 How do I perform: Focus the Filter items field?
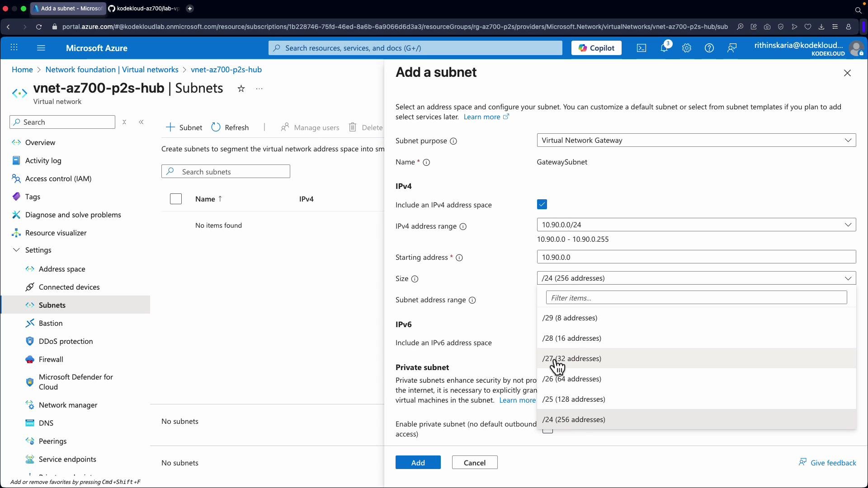point(696,297)
